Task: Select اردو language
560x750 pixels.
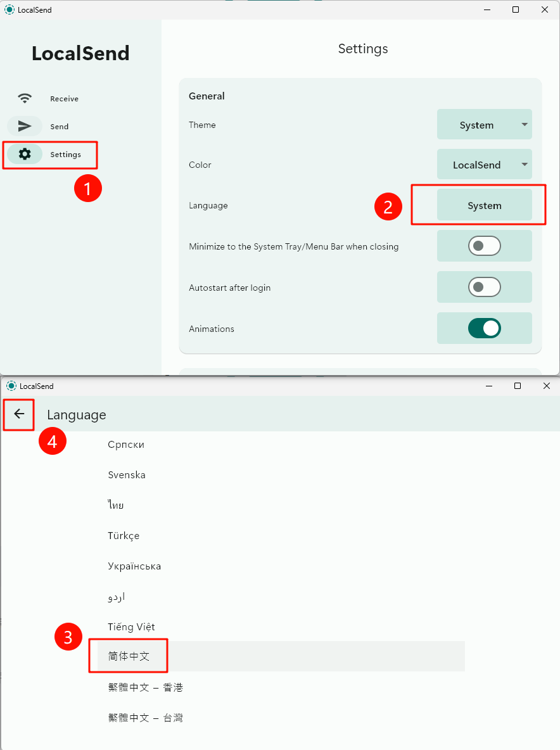Action: click(281, 597)
